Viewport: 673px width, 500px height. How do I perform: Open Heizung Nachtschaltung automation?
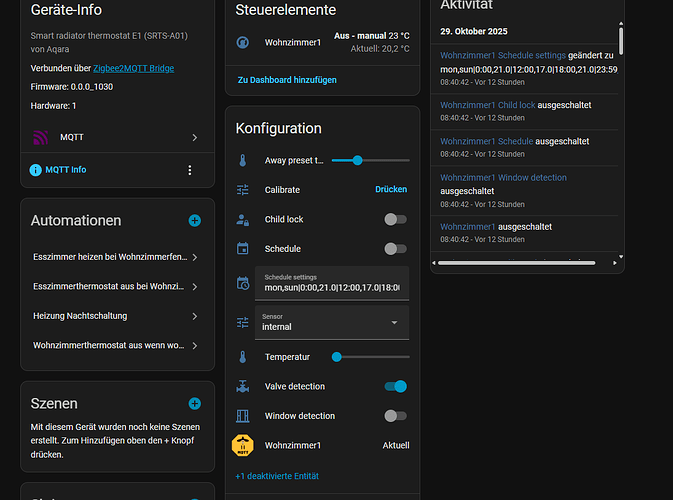click(115, 316)
